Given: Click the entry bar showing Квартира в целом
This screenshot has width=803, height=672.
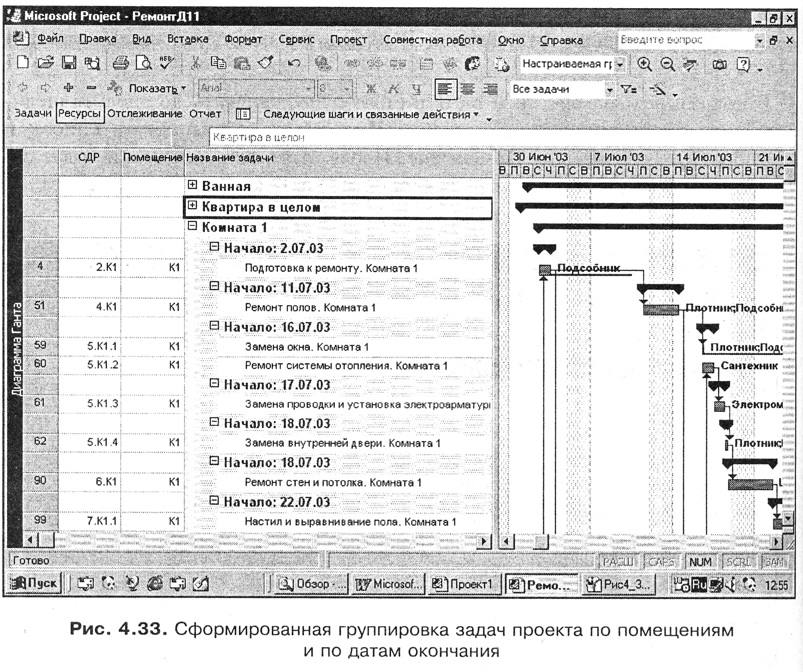Looking at the screenshot, I should click(502, 137).
